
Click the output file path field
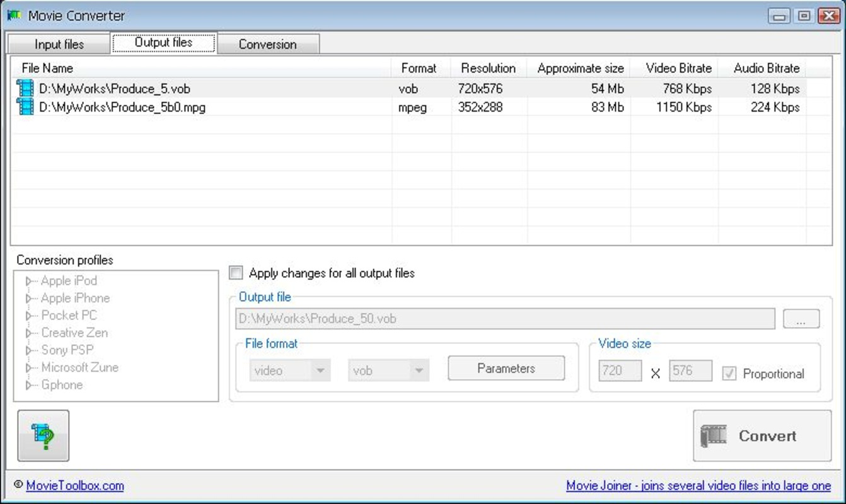click(x=505, y=319)
